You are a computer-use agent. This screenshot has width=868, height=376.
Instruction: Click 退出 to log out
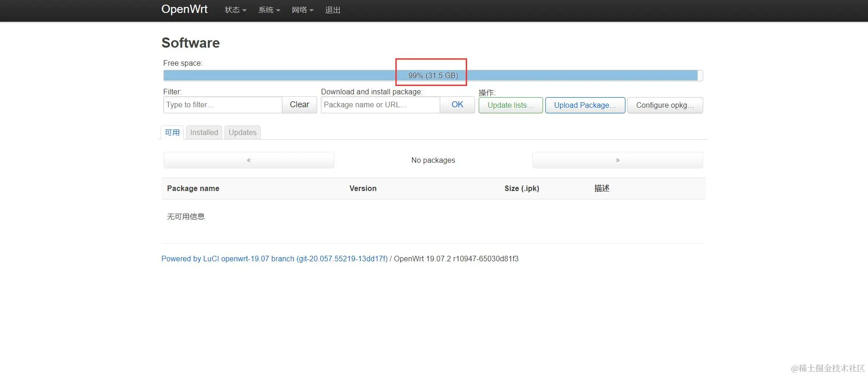click(x=332, y=10)
